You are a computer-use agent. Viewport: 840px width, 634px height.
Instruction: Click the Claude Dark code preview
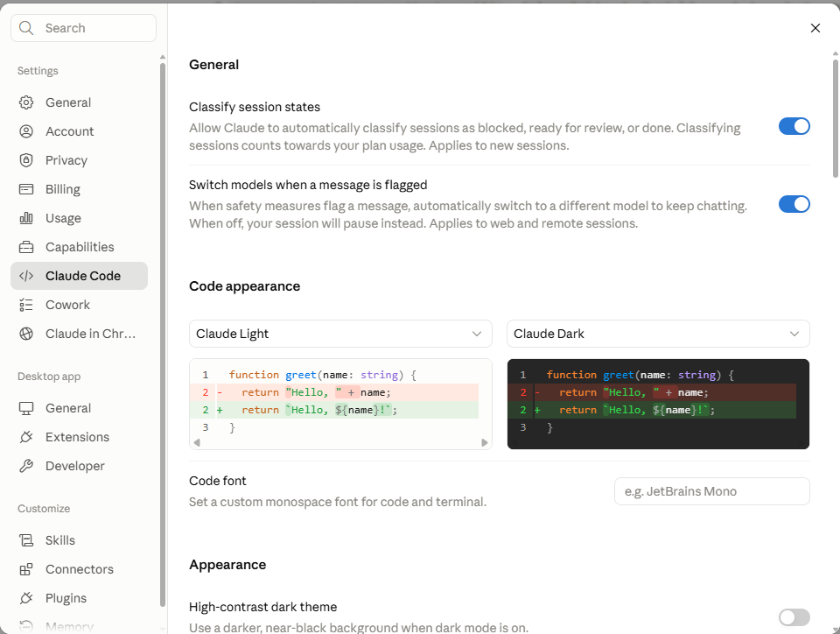(658, 404)
